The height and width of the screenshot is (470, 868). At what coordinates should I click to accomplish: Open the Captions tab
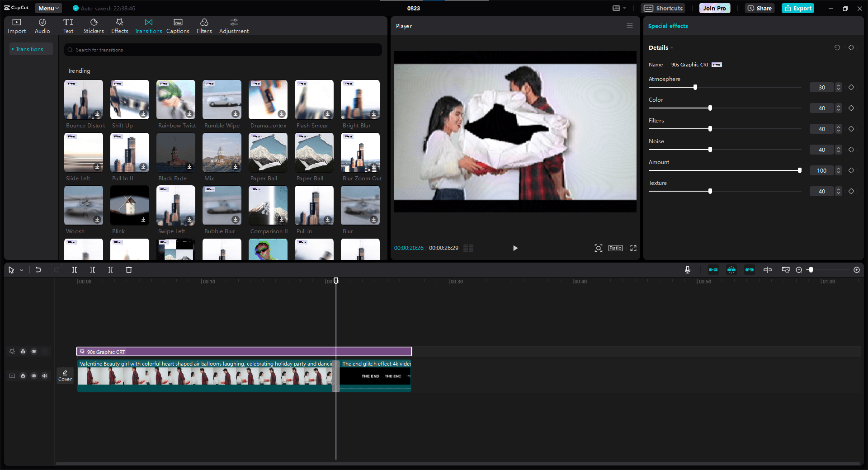(178, 26)
